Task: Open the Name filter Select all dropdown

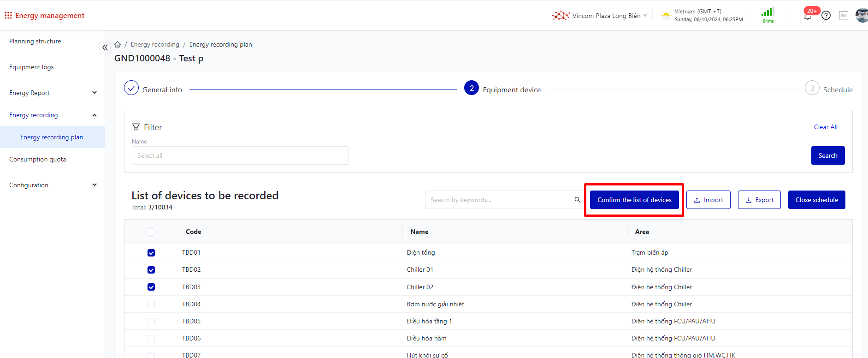Action: [x=240, y=155]
